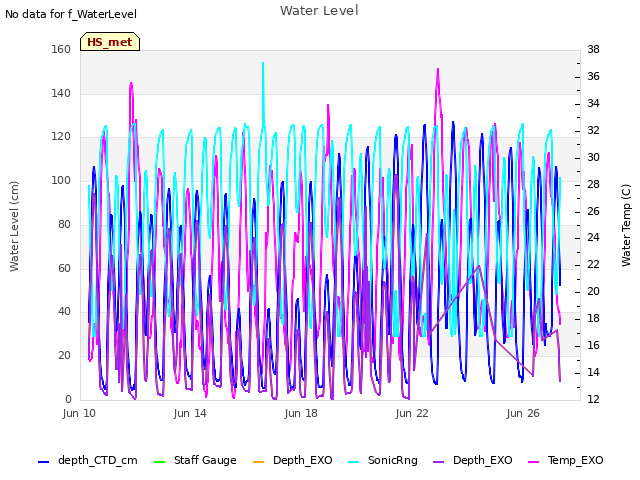Click the 'No data for f_WaterLevel' message
Viewport: 640px width, 480px height.
pyautogui.click(x=71, y=14)
